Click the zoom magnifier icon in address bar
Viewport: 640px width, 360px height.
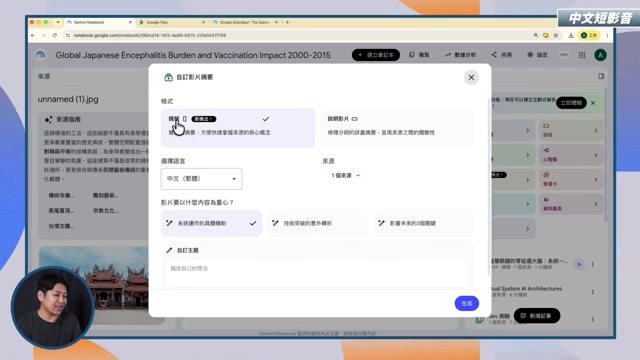(x=536, y=36)
